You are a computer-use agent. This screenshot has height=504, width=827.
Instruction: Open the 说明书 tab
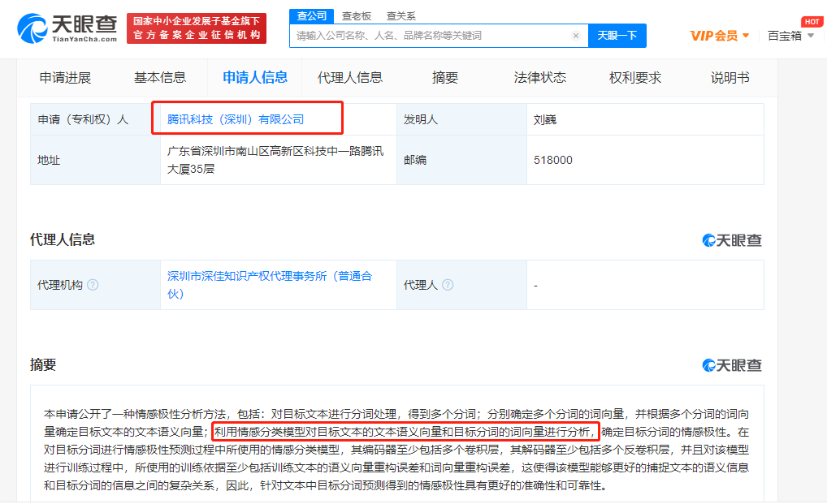(730, 78)
